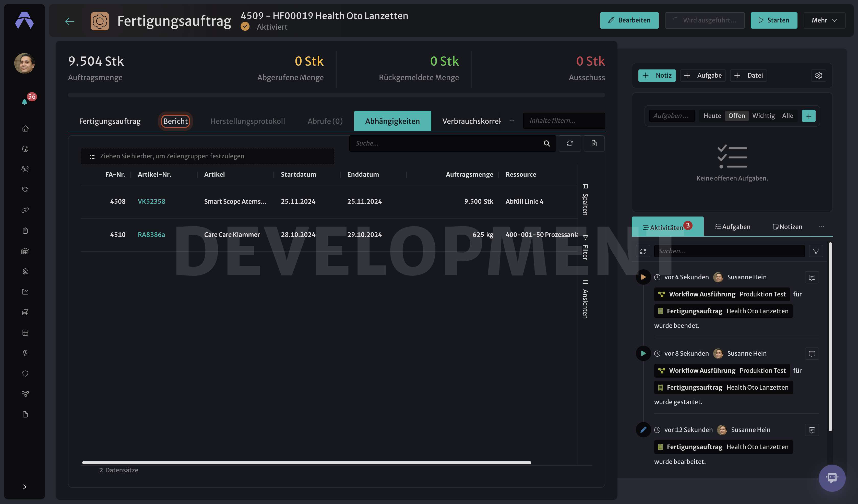Open the activity panel settings gear

(x=818, y=75)
